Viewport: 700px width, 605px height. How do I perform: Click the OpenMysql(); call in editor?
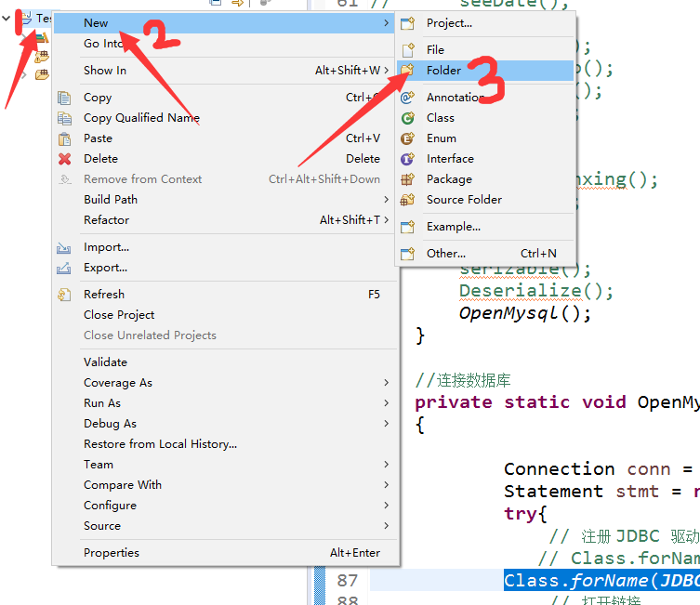[x=525, y=313]
